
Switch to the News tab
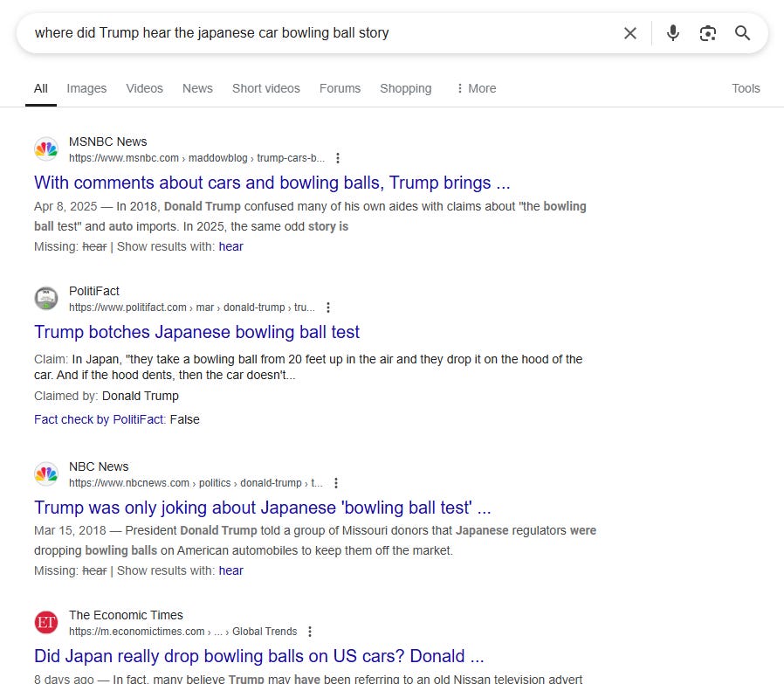coord(197,88)
